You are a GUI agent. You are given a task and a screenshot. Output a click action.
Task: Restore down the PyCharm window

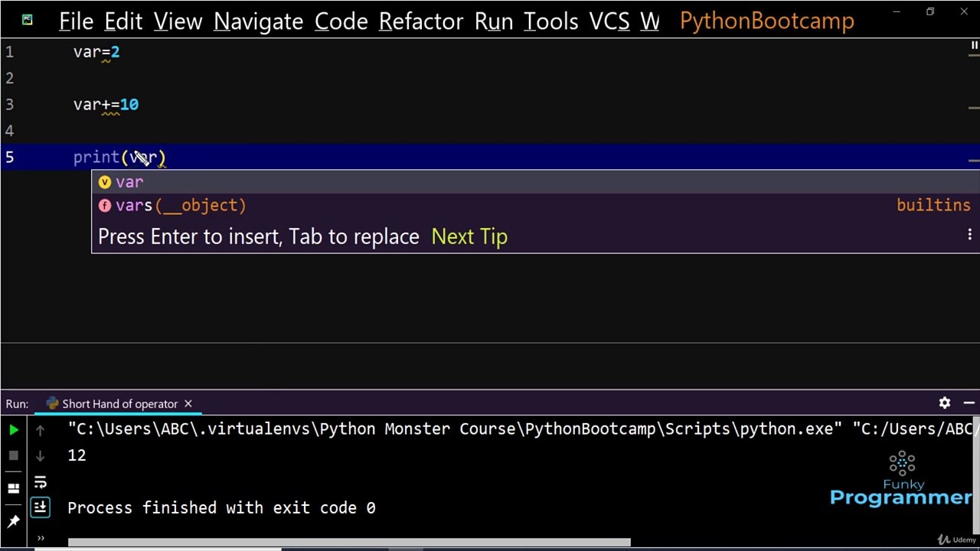pos(930,12)
